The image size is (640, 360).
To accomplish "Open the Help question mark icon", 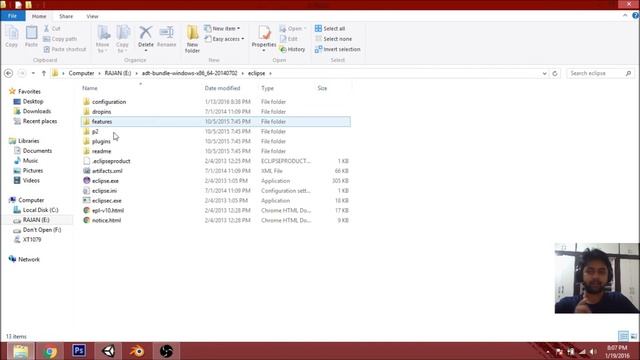I will click(635, 16).
